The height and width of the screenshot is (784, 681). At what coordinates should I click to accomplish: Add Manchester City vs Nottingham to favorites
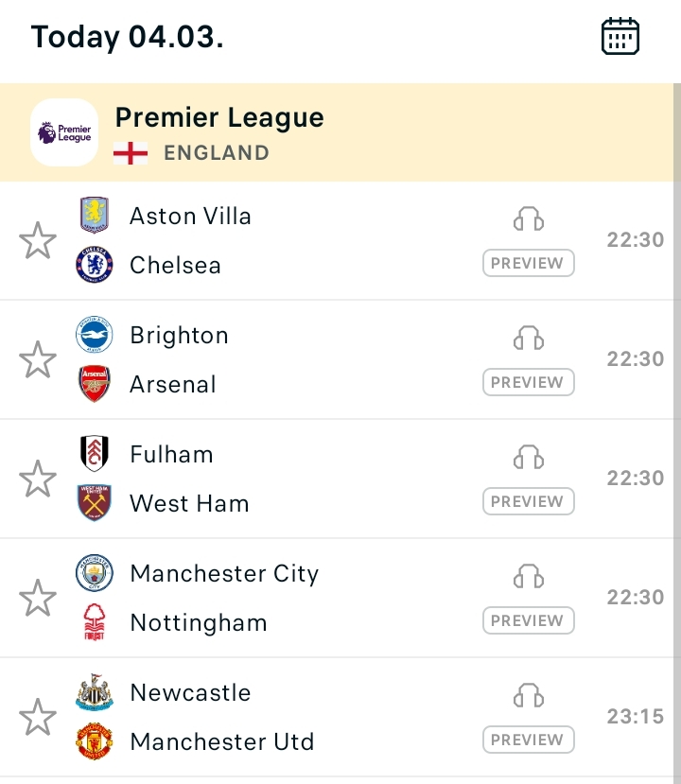coord(38,599)
